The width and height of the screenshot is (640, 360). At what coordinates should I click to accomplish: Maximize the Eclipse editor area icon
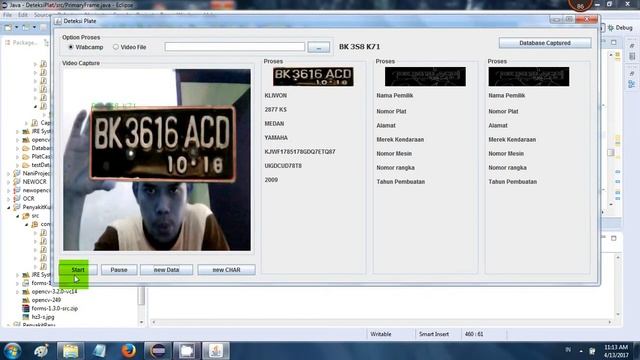tap(613, 42)
